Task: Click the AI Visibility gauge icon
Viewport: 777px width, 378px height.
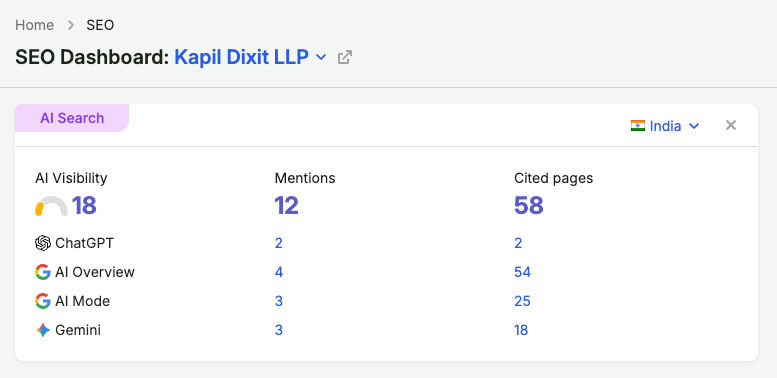Action: click(51, 206)
